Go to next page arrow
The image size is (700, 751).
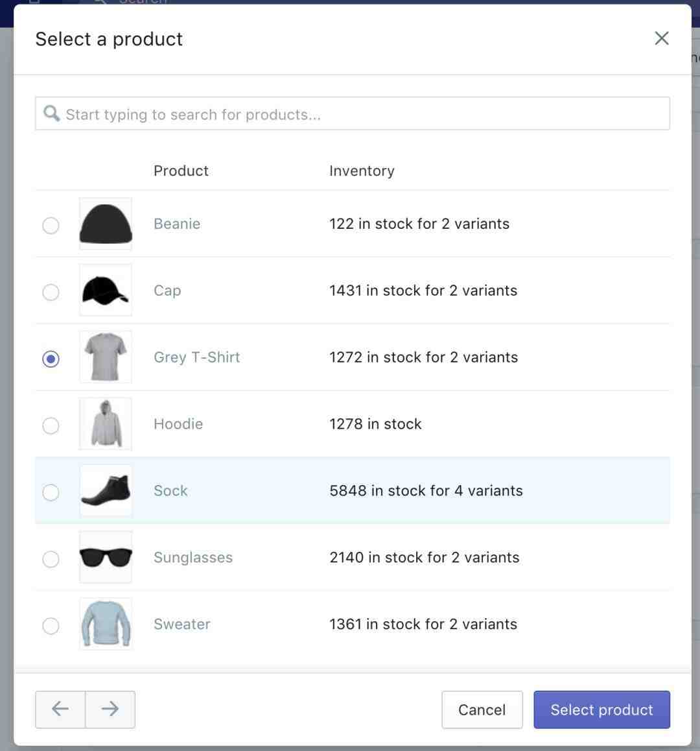[110, 709]
